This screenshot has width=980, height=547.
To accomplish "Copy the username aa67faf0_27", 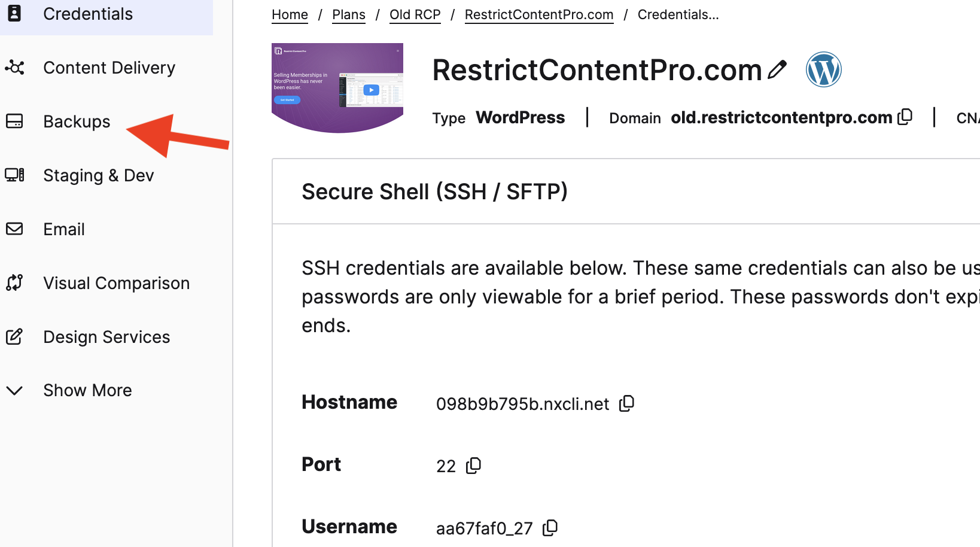I will (x=549, y=528).
